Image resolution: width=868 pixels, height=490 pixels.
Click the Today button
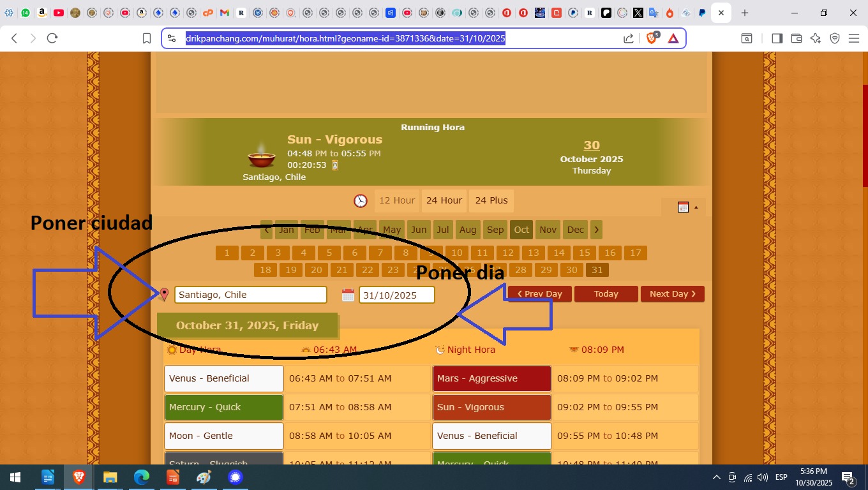tap(606, 294)
